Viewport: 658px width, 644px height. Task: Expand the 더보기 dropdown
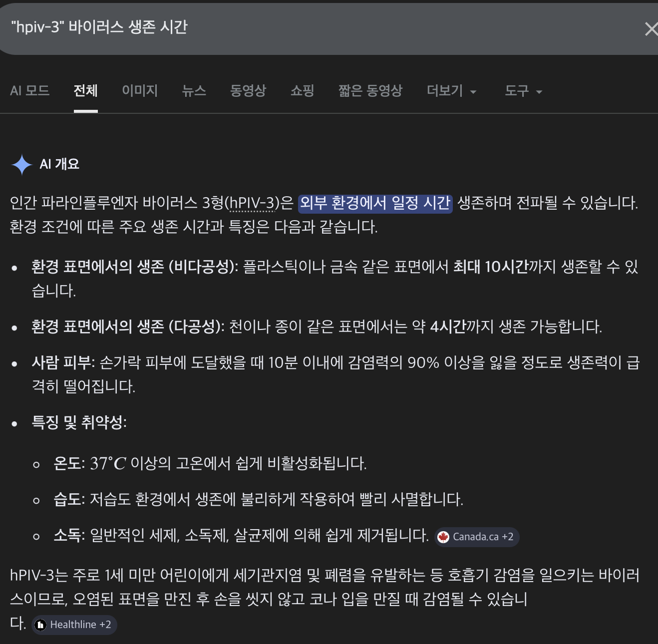tap(452, 91)
